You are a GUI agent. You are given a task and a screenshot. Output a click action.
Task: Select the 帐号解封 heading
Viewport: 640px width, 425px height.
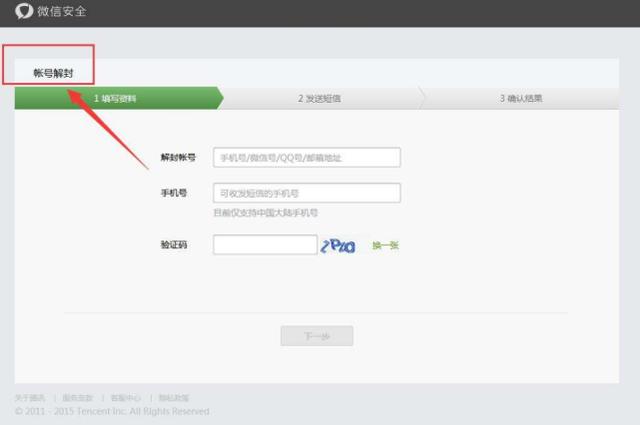[52, 73]
